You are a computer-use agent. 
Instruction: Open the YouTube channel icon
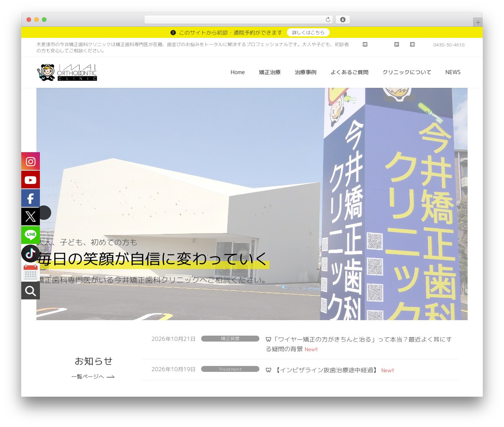(x=30, y=180)
